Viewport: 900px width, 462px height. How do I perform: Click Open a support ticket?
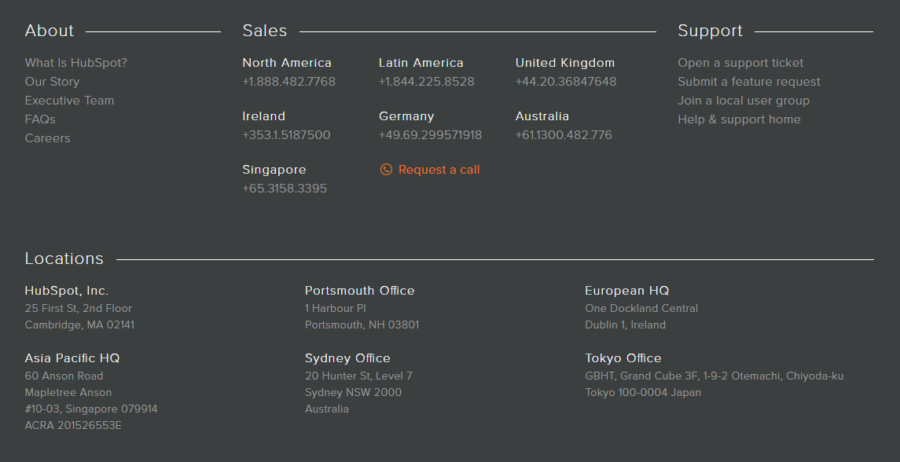click(x=740, y=63)
